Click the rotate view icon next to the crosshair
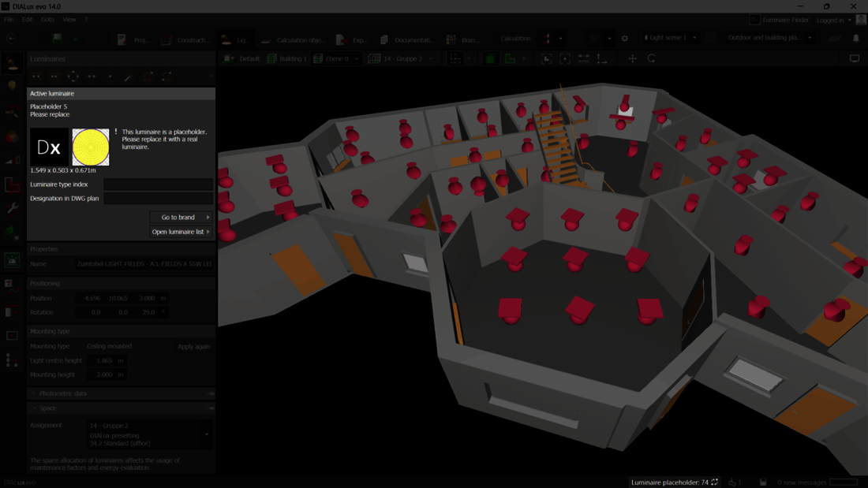 coord(652,58)
